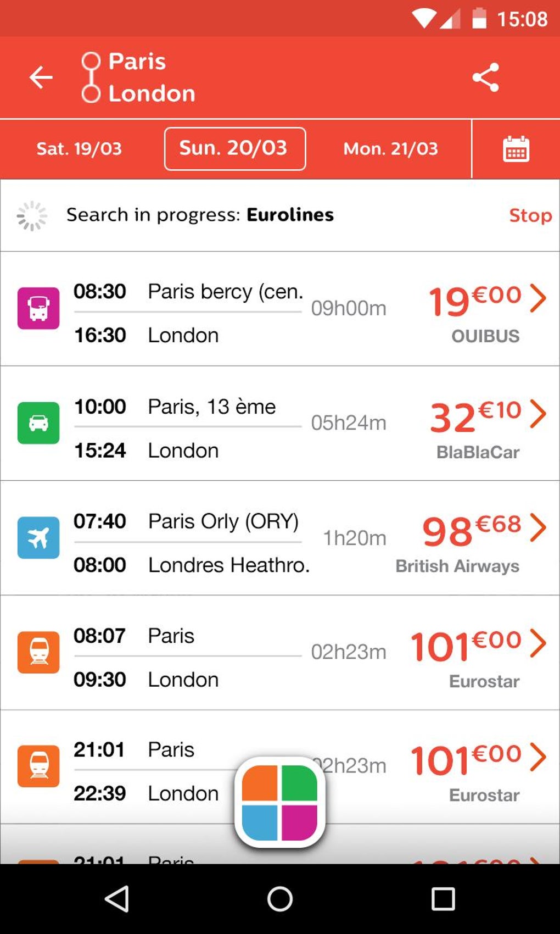Expand the 19€00 OUIBUS fare chevron
Screen dimensions: 560x934
538,298
